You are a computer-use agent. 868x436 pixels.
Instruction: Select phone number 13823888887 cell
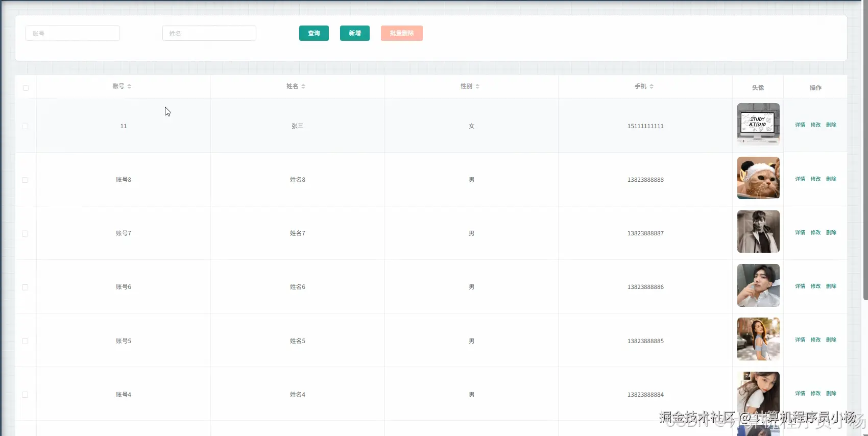645,233
